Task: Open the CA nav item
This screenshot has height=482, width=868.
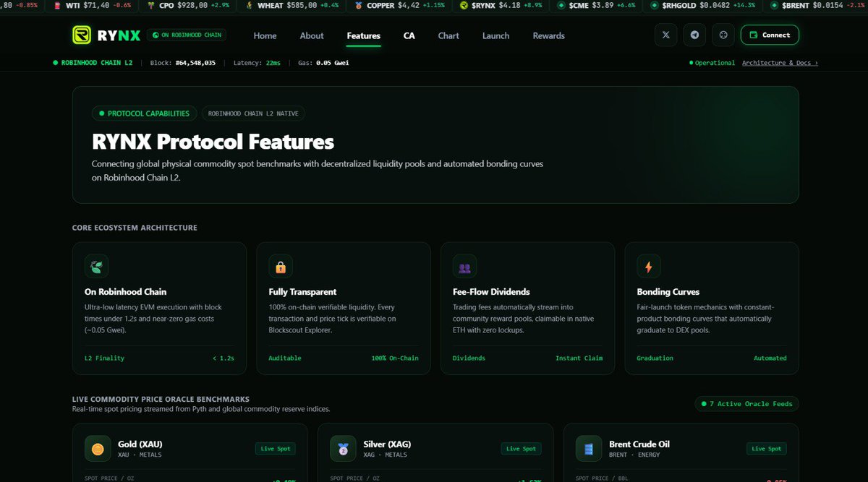Action: pyautogui.click(x=409, y=35)
